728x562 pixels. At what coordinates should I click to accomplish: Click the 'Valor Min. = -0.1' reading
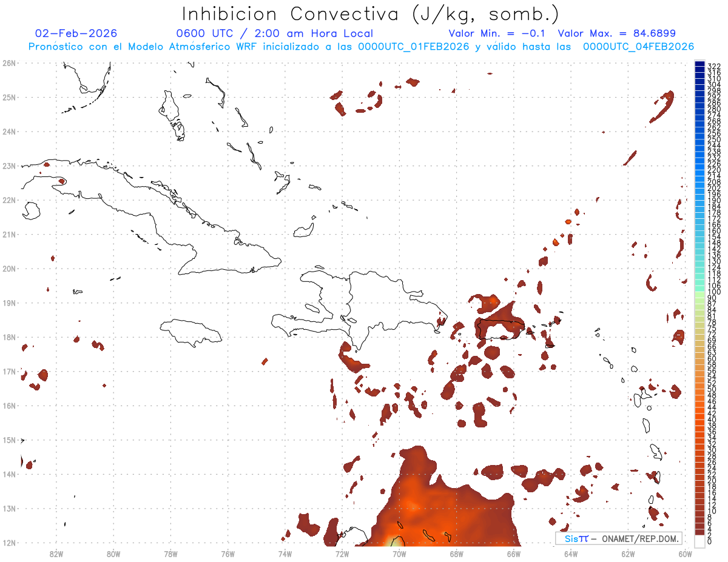(498, 33)
